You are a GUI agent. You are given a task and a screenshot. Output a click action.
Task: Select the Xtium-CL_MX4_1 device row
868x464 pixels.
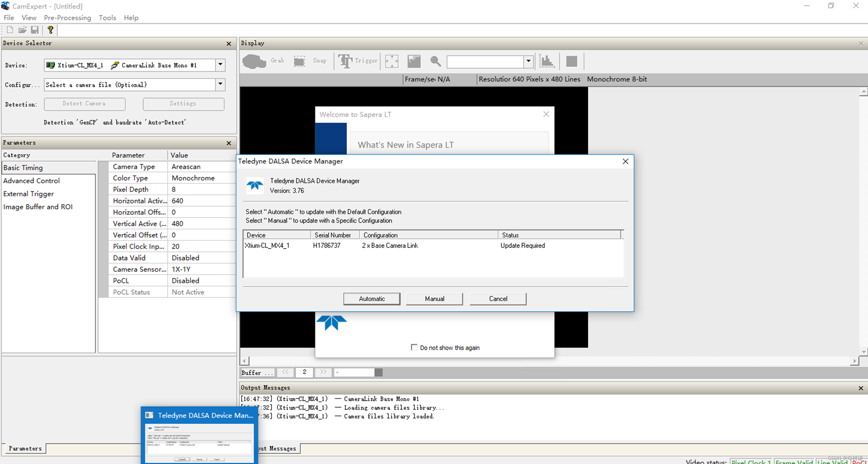(267, 246)
